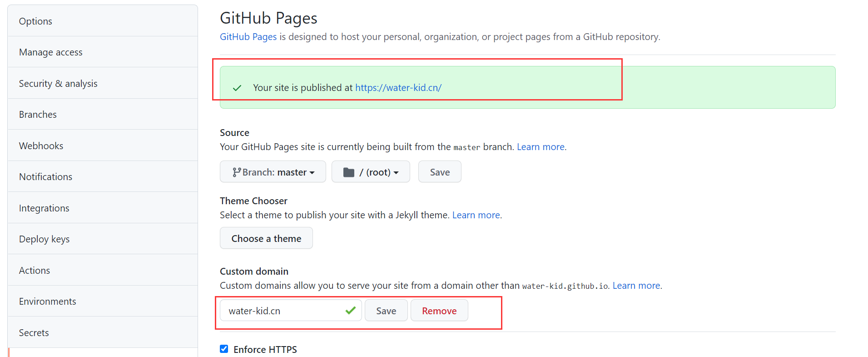
Task: Click the branch icon in branch selector
Action: point(236,172)
